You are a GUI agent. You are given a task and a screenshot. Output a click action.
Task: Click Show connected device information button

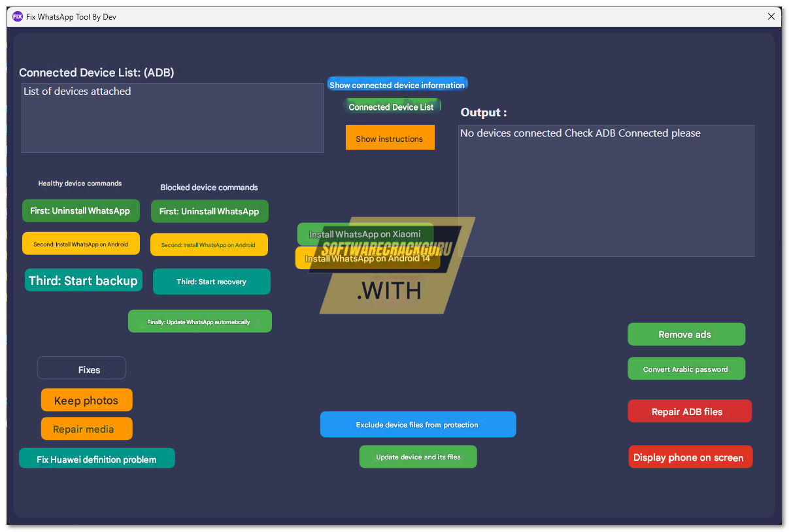click(x=397, y=84)
